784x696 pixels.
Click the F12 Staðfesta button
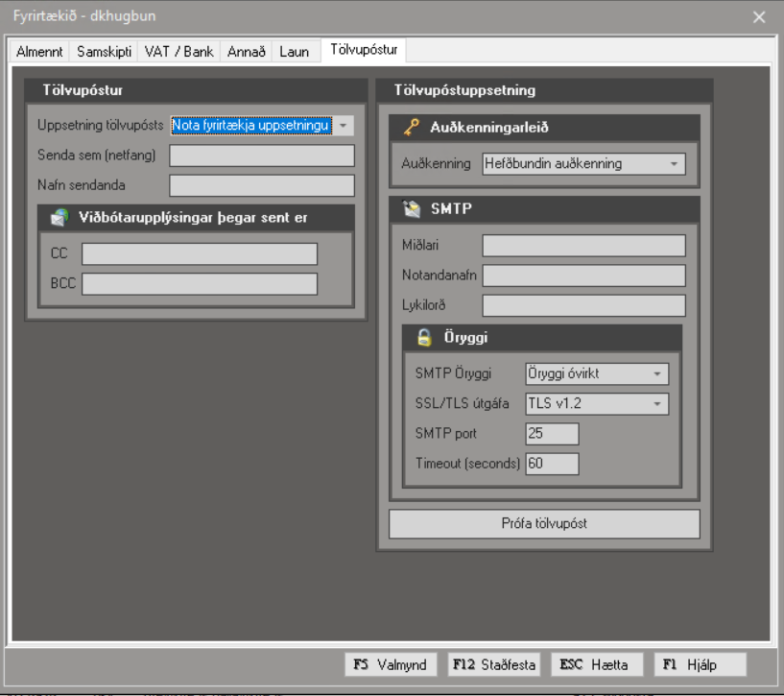point(493,664)
